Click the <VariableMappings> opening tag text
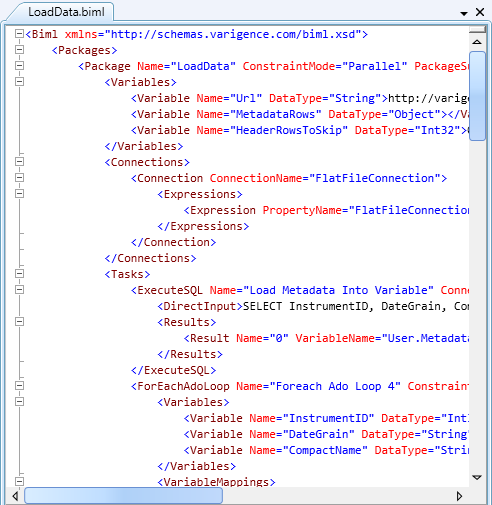The image size is (492, 505). pyautogui.click(x=217, y=482)
